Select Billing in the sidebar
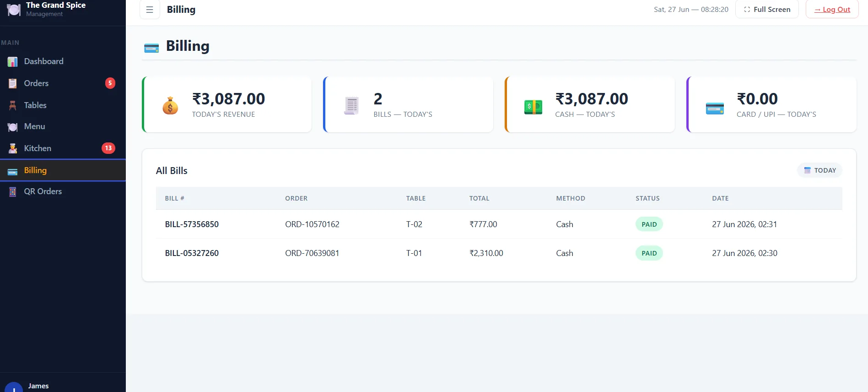The image size is (868, 392). [x=63, y=170]
